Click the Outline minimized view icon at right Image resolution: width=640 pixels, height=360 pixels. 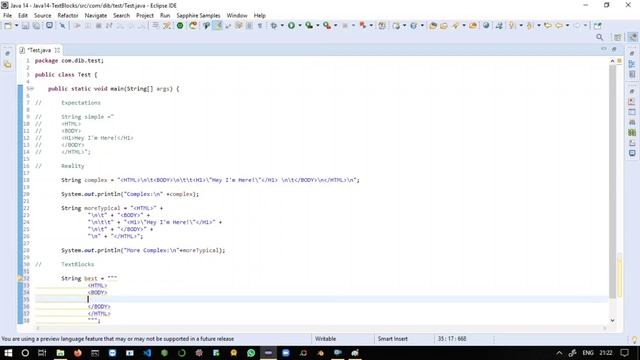click(632, 64)
